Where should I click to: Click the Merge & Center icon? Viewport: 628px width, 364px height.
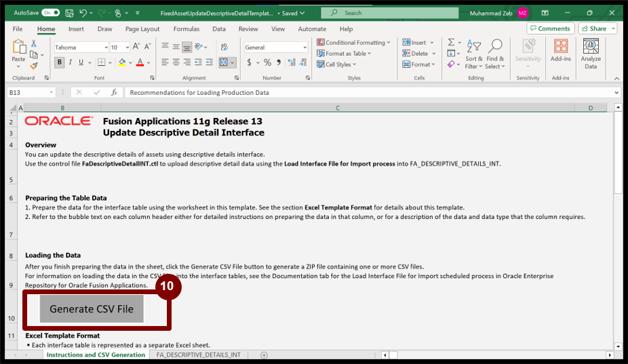pyautogui.click(x=224, y=62)
